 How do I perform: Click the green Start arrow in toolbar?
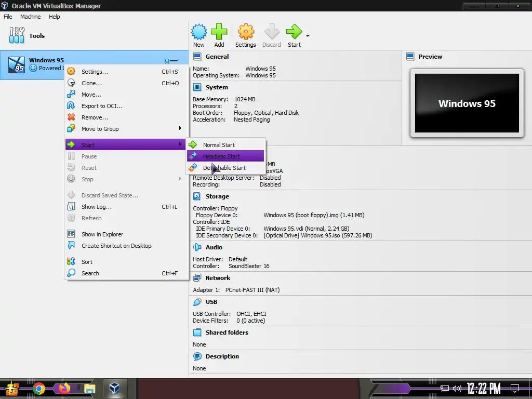coord(294,32)
